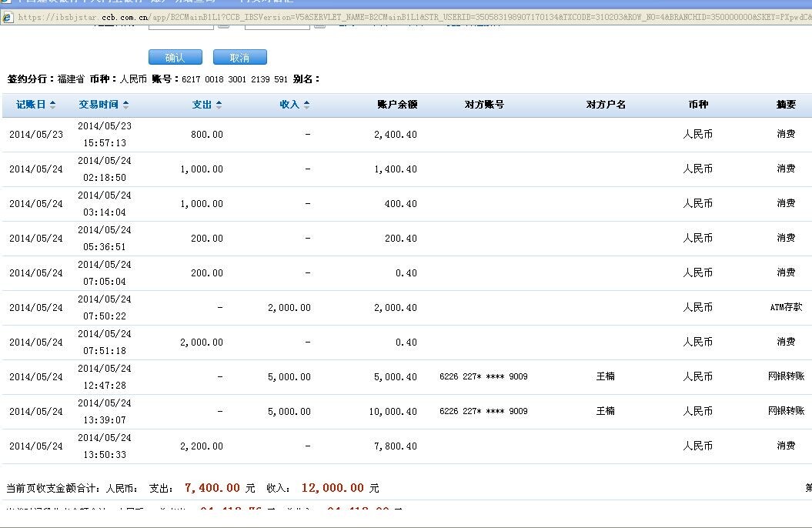Viewport: 812px width, 528px height.
Task: Click 王楠 in the 12:47:28 transaction row
Action: pyautogui.click(x=606, y=376)
